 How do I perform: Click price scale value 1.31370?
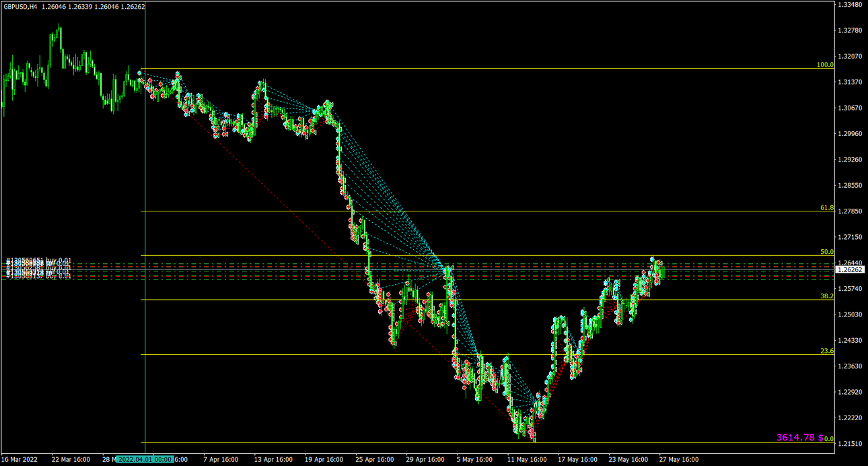click(x=851, y=82)
